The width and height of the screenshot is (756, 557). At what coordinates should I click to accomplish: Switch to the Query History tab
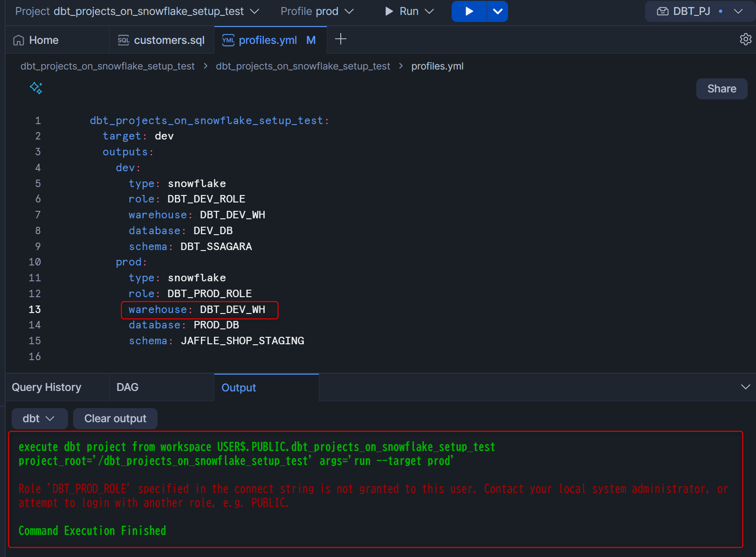[47, 387]
